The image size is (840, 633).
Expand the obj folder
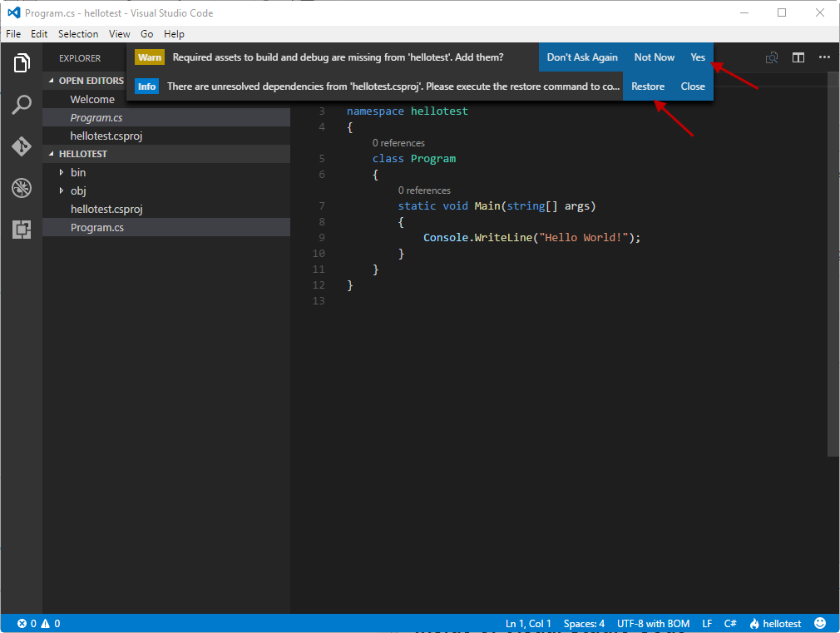77,190
